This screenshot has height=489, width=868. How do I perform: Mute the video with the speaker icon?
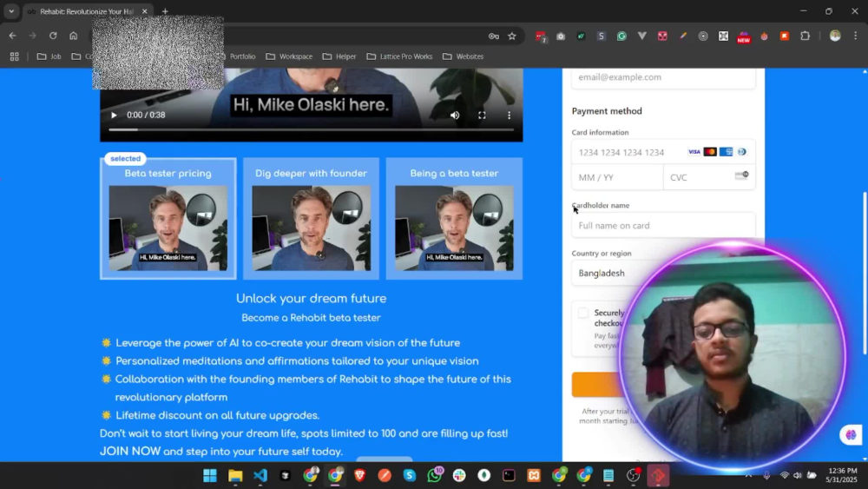(x=455, y=116)
